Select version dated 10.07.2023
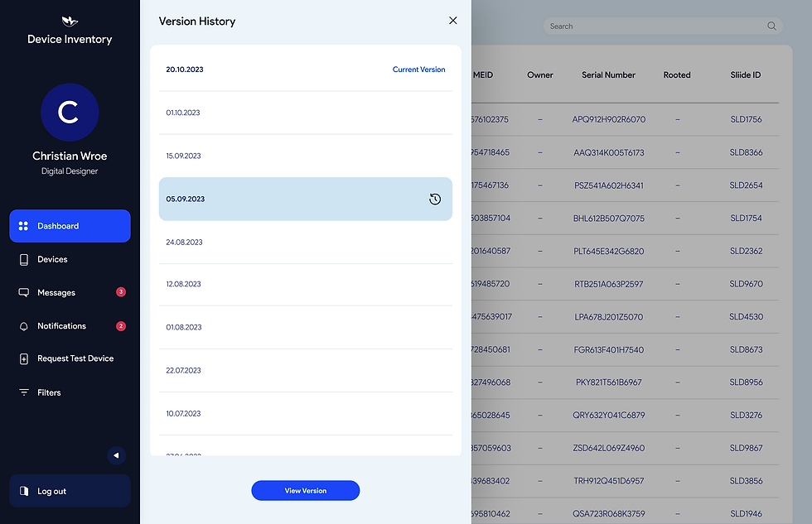Viewport: 812px width, 524px height. point(306,413)
